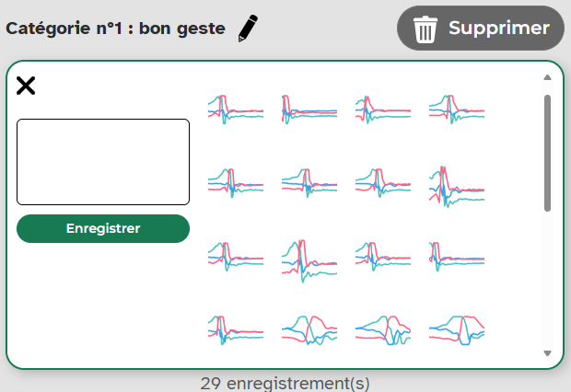Select the first recording thumbnail in row one
The image size is (571, 392).
point(236,110)
